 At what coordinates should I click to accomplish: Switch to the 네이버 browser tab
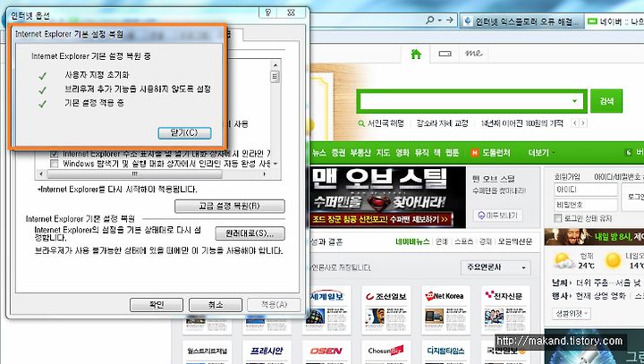[614, 21]
